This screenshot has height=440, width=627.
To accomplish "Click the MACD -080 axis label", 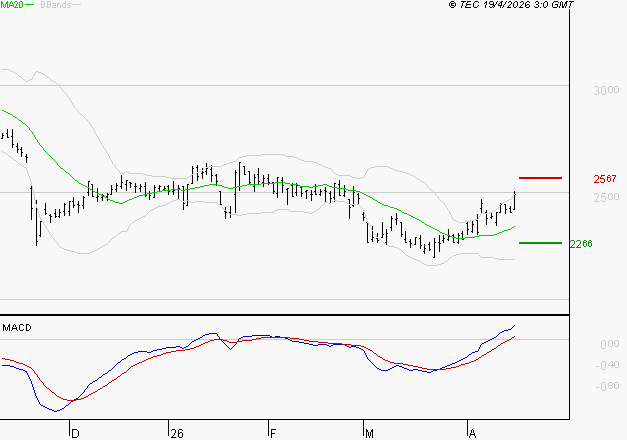I will click(607, 386).
